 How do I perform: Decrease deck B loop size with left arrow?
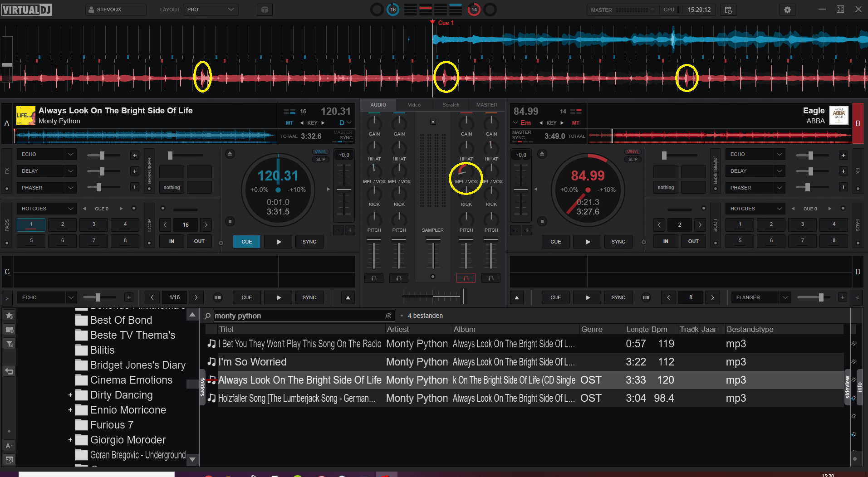click(x=659, y=224)
